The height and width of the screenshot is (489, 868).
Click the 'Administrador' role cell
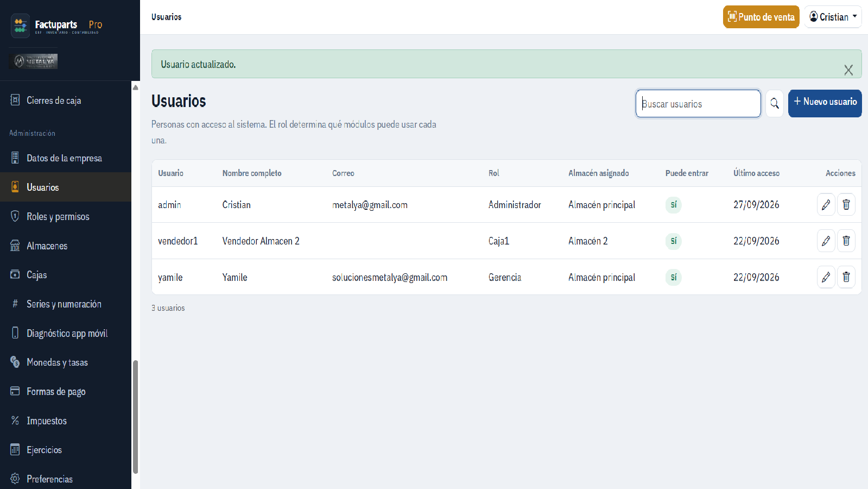point(515,205)
